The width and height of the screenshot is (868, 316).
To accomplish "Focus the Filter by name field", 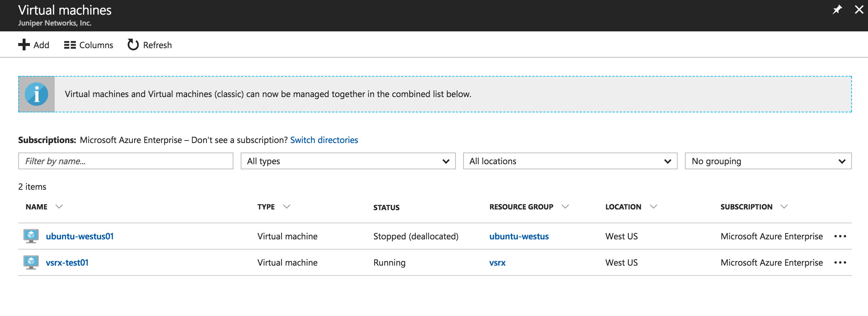I will (125, 161).
